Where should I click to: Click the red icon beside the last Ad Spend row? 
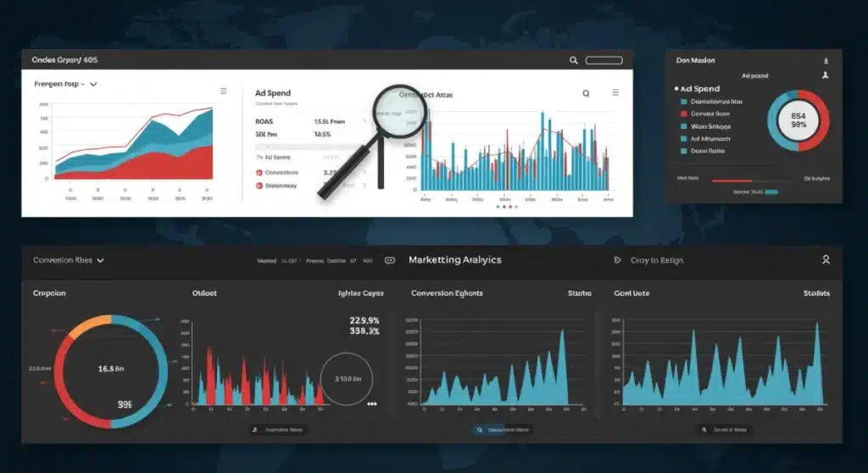pos(259,186)
